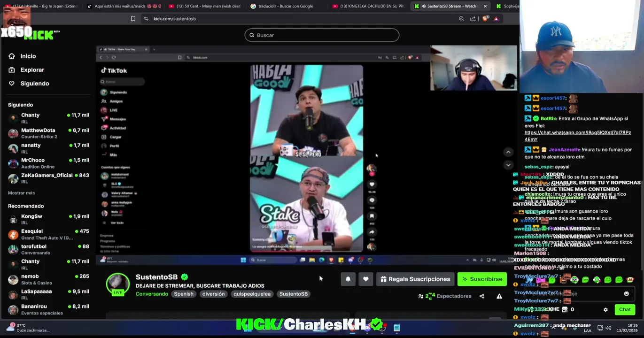The height and width of the screenshot is (338, 644).
Task: Switch to the Sophieja tab
Action: coord(507,6)
